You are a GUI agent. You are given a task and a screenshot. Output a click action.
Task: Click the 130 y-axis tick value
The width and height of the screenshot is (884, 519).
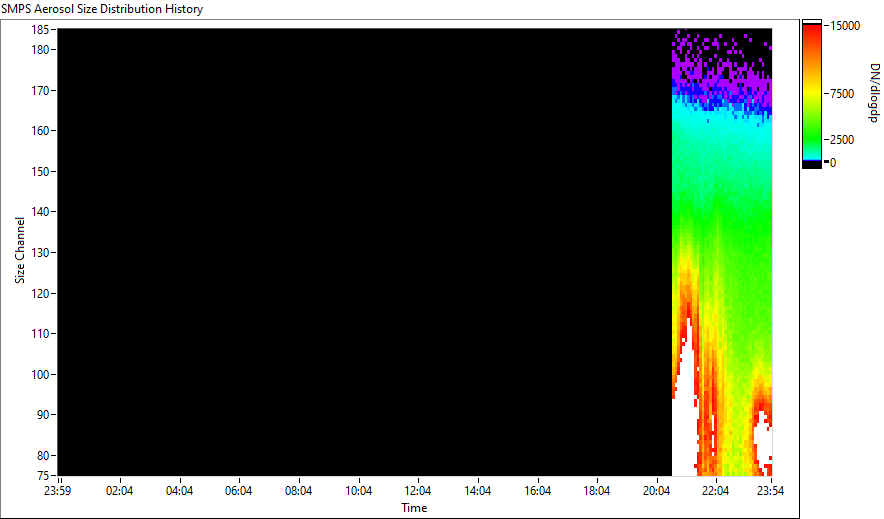[39, 253]
